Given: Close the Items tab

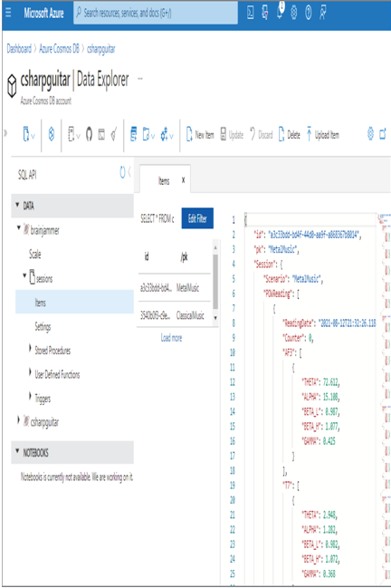Looking at the screenshot, I should [183, 180].
